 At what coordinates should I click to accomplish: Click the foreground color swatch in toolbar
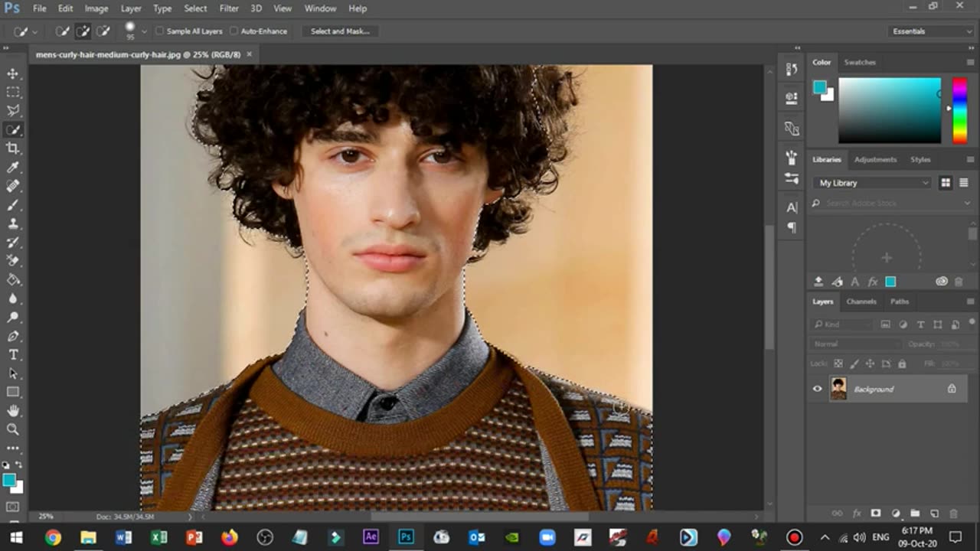click(x=8, y=480)
